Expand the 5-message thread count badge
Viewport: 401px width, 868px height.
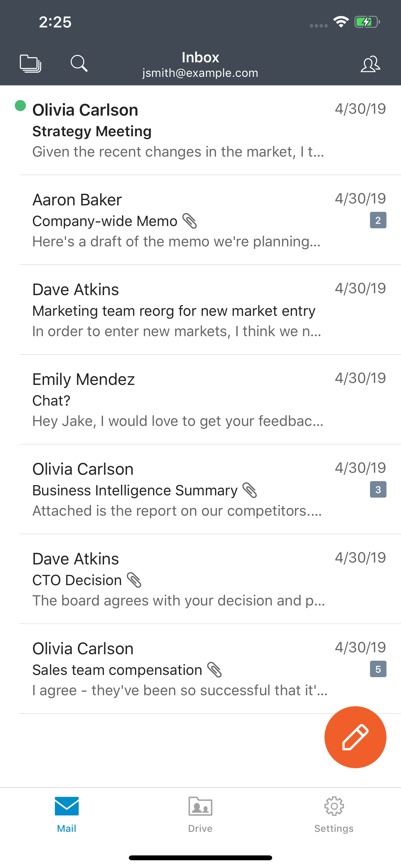click(x=378, y=669)
